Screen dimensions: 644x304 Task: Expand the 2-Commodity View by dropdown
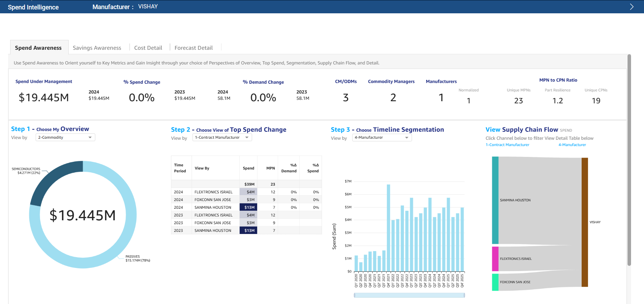(x=65, y=138)
